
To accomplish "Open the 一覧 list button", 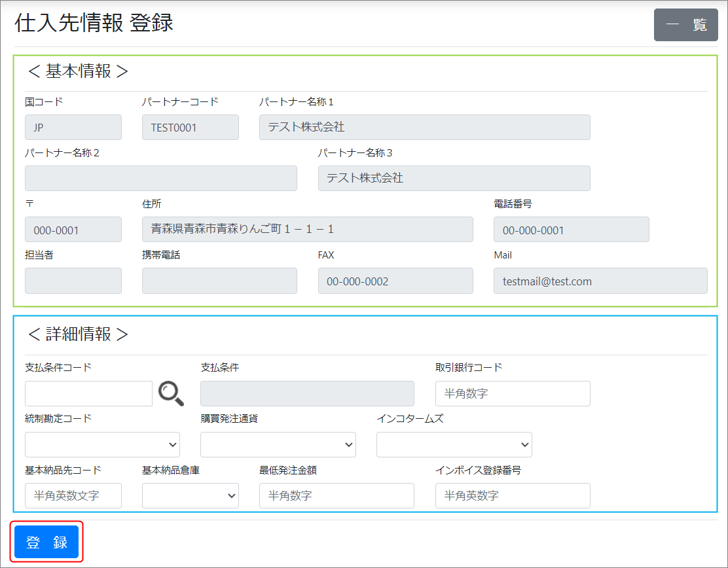I will (x=685, y=25).
